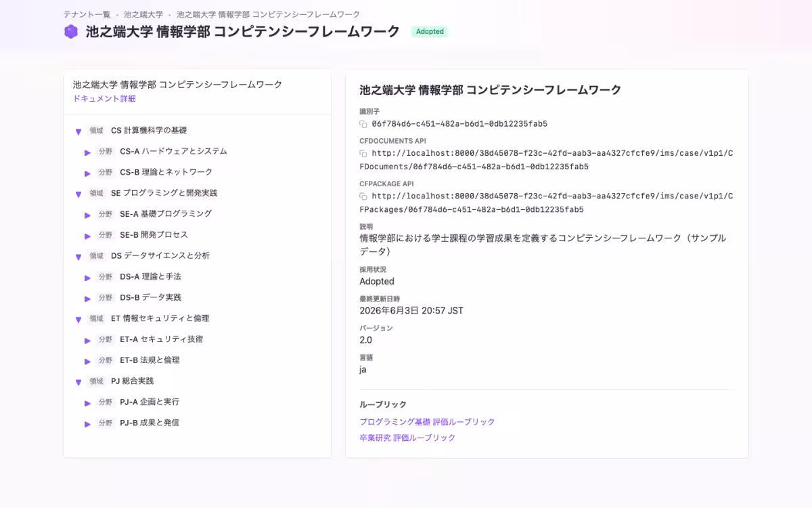
Task: Expand the CS-B 理論とネットワーク field
Action: pos(87,173)
